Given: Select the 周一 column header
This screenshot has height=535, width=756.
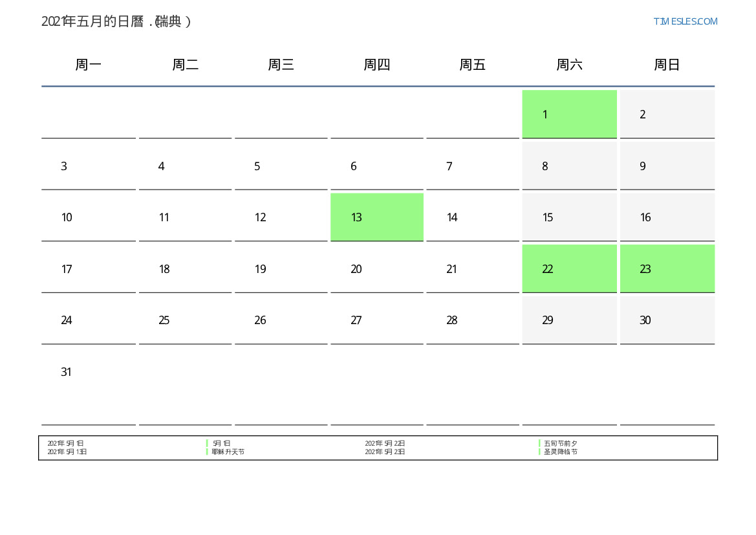Looking at the screenshot, I should click(x=89, y=65).
